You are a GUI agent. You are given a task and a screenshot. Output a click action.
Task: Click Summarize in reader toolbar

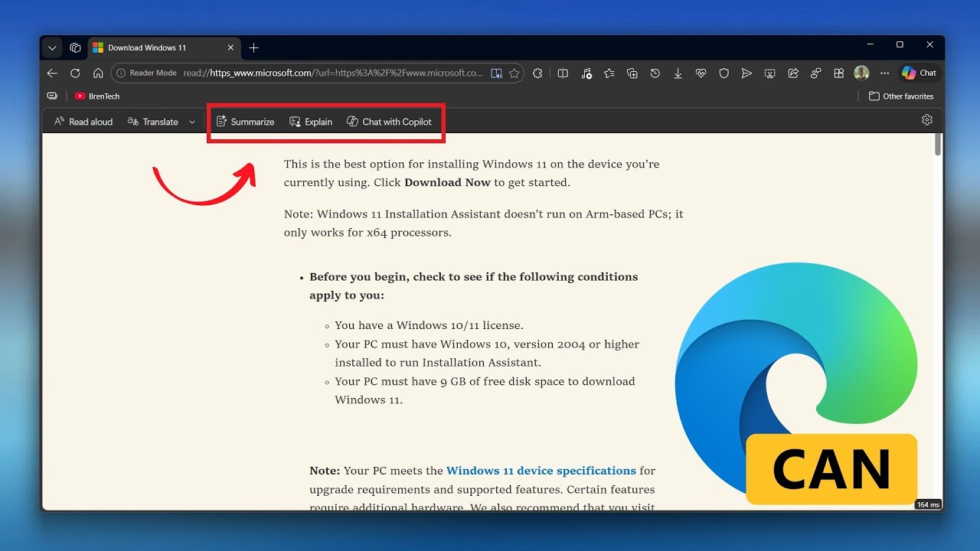[245, 122]
